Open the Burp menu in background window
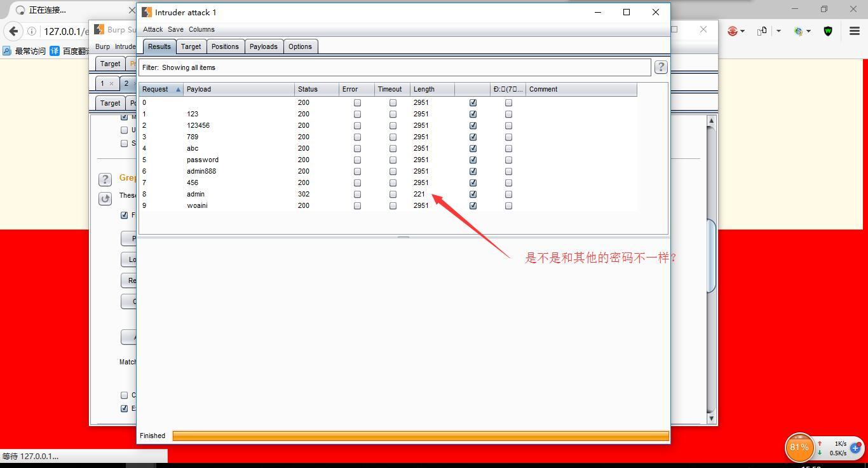Viewport: 868px width, 468px height. (102, 46)
